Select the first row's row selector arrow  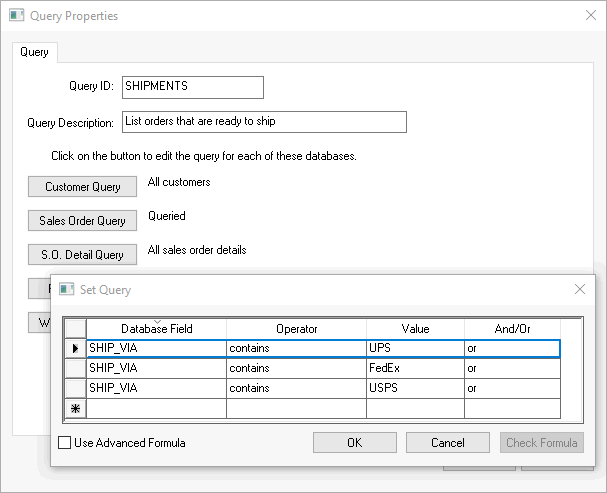(x=75, y=349)
